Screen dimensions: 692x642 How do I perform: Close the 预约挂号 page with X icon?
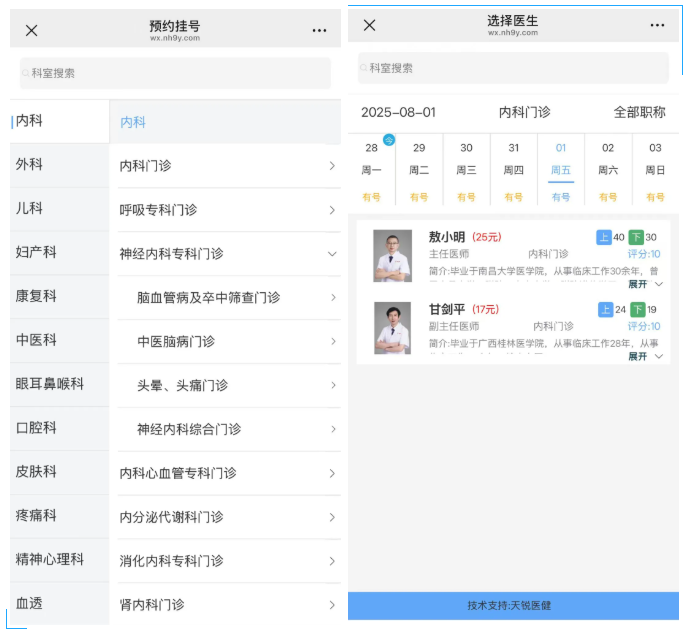coord(31,30)
